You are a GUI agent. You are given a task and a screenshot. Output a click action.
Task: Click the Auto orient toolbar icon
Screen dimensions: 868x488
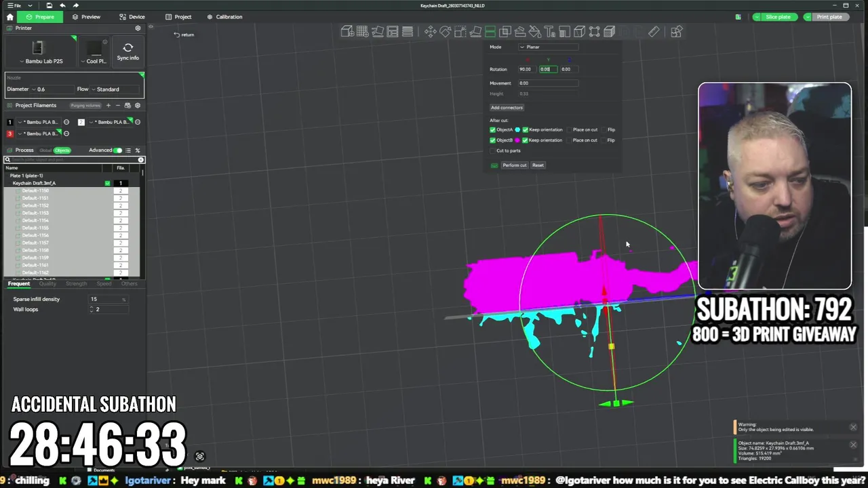point(378,32)
